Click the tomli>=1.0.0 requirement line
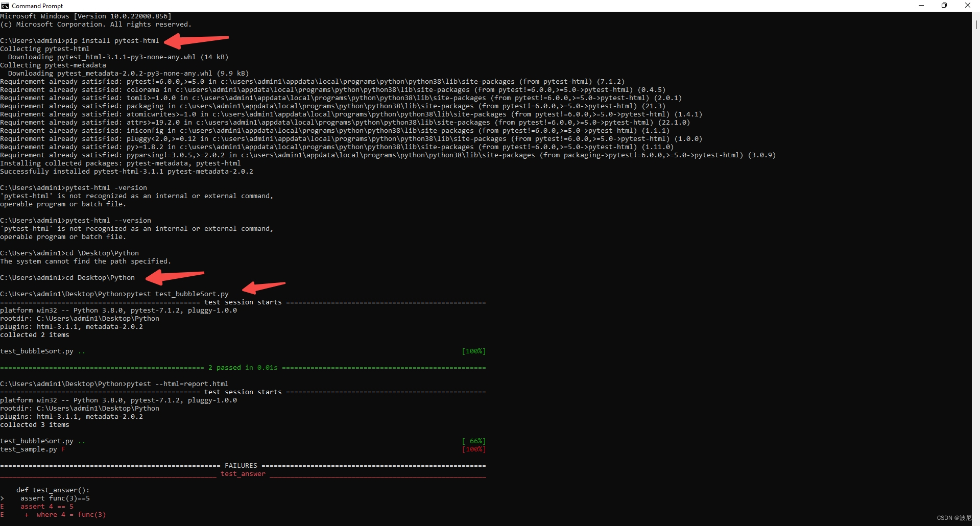980x526 pixels. [341, 98]
